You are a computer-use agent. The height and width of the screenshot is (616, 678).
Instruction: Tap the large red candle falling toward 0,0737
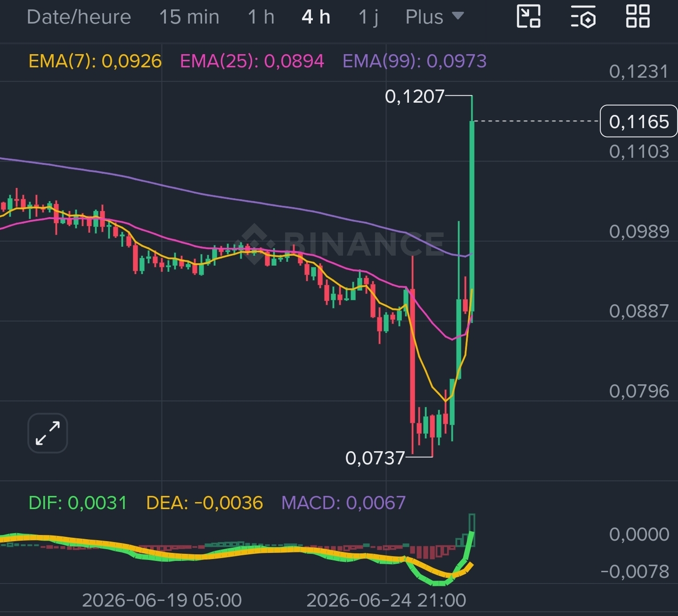point(413,356)
